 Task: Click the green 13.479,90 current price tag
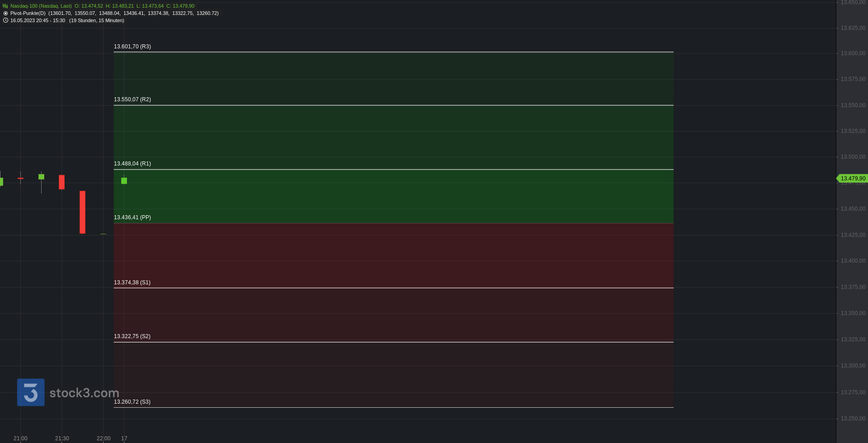(x=852, y=179)
